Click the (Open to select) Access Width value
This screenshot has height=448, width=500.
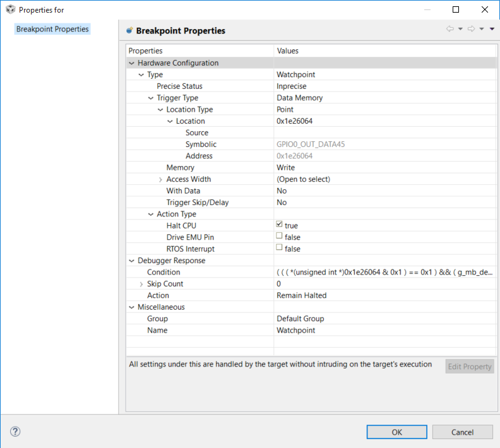pos(303,179)
